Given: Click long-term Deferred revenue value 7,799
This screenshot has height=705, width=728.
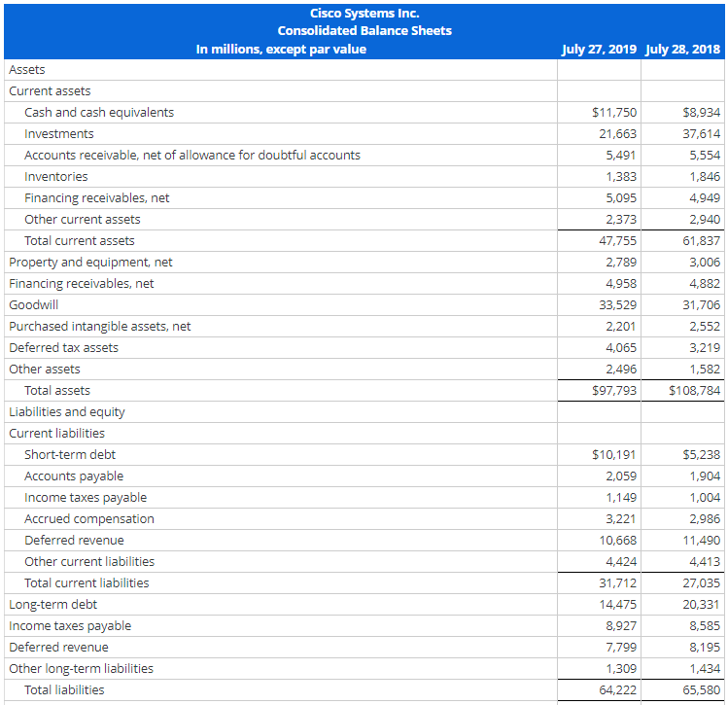Looking at the screenshot, I should coord(621,647).
